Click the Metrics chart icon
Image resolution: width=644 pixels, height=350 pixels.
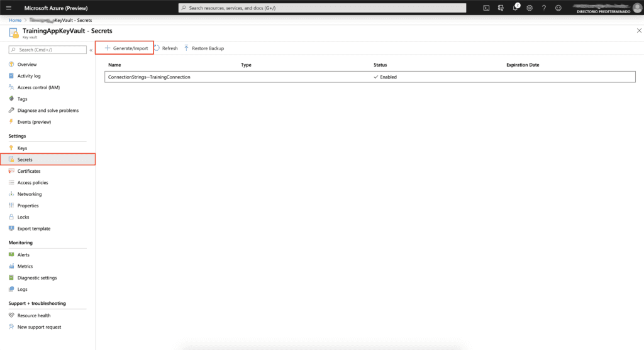click(11, 266)
